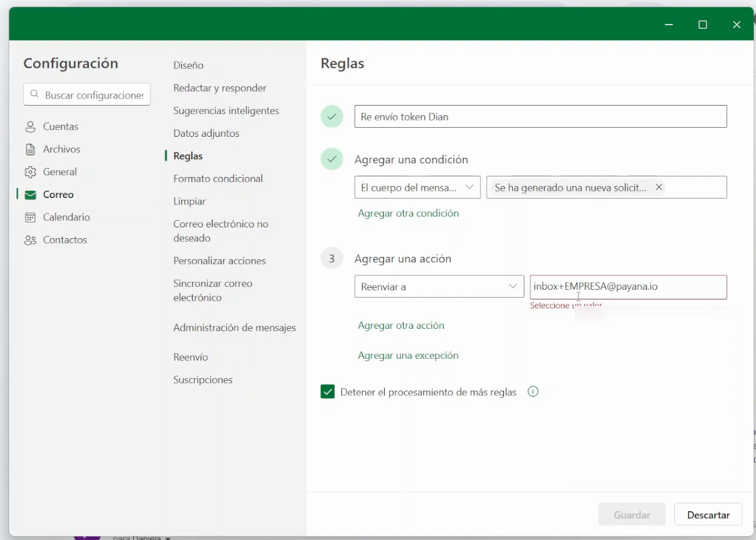Image resolution: width=756 pixels, height=540 pixels.
Task: Uncheck Detener el procesamiento de más reglas
Action: (x=328, y=392)
